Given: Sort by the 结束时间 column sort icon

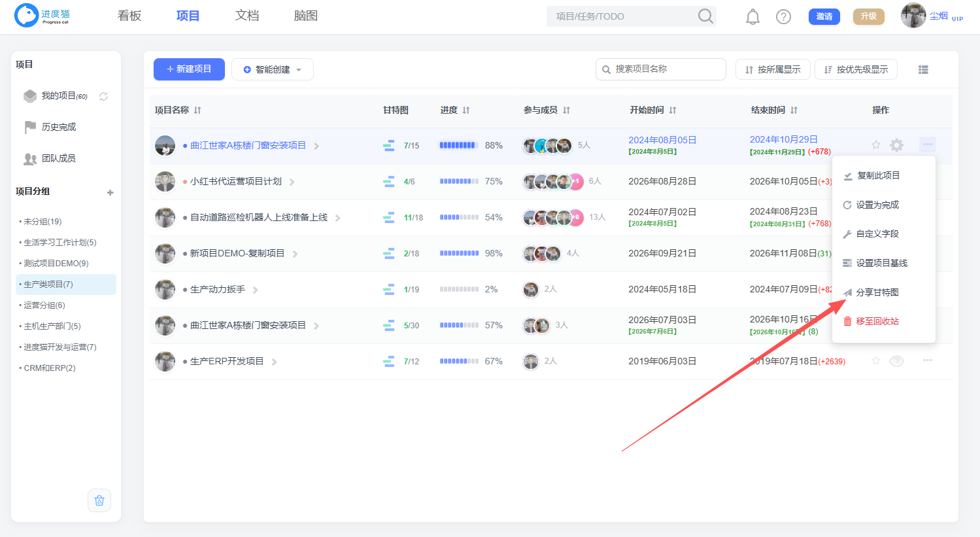Looking at the screenshot, I should pos(794,111).
